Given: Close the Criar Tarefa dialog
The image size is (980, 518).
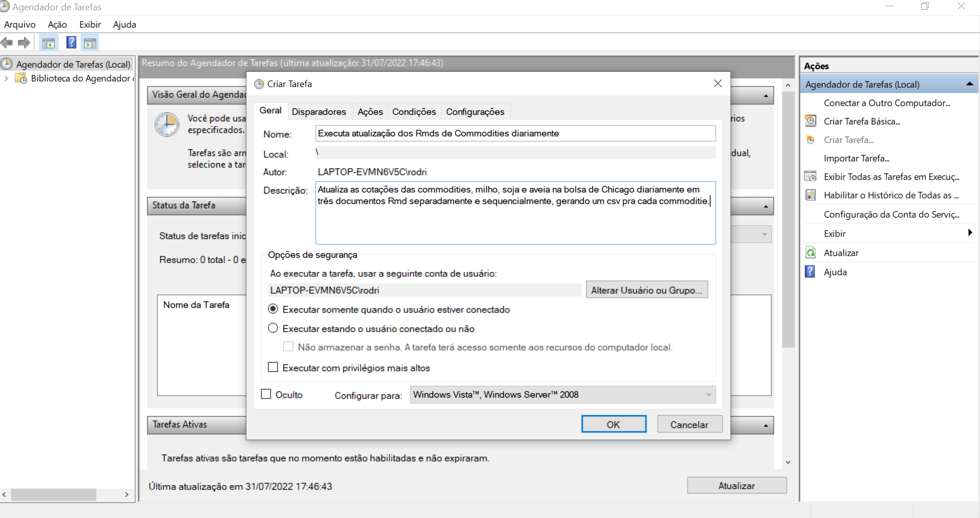Looking at the screenshot, I should [718, 84].
